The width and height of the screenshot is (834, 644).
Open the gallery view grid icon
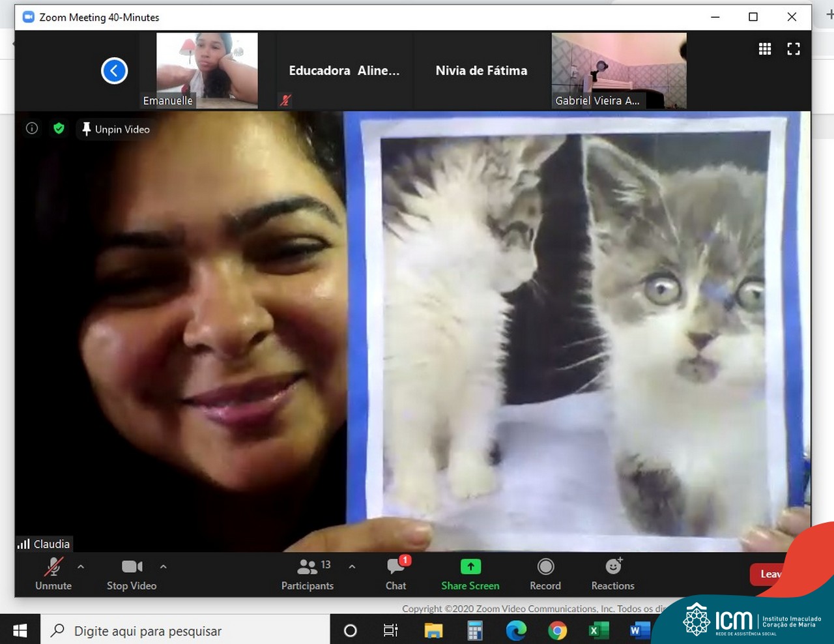(x=765, y=49)
